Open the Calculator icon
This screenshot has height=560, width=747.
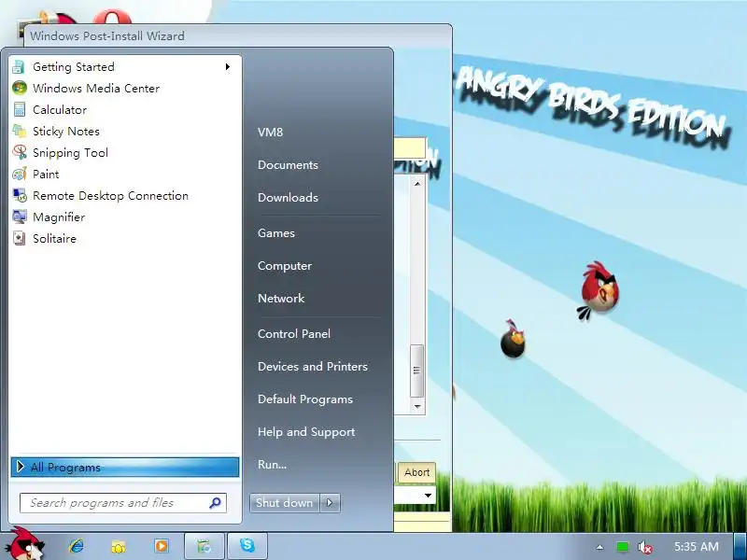click(x=19, y=109)
